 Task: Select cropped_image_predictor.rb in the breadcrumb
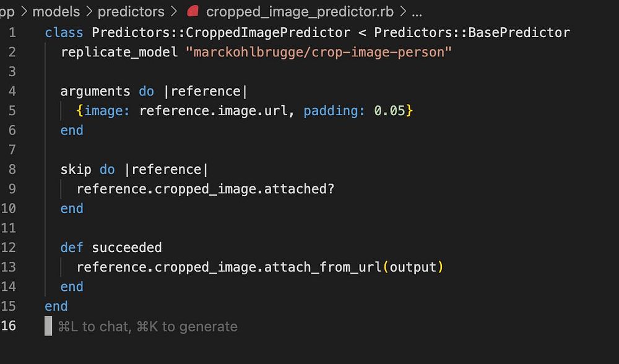299,11
